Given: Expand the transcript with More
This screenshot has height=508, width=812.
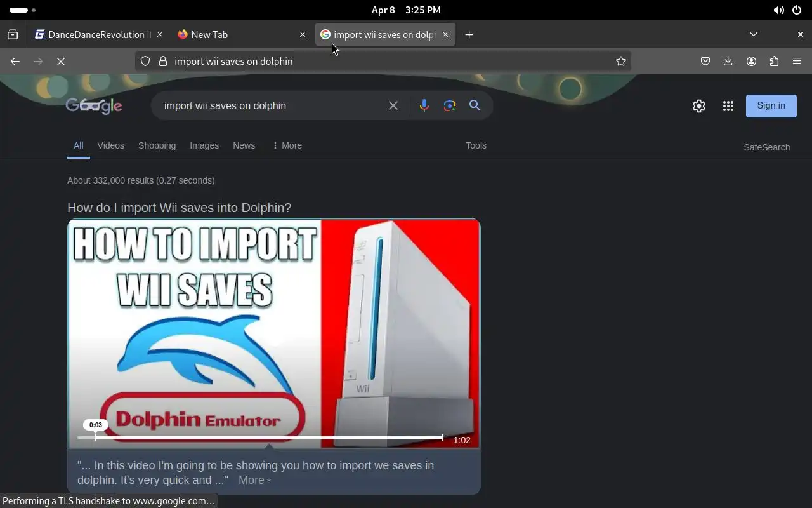Looking at the screenshot, I should 254,480.
